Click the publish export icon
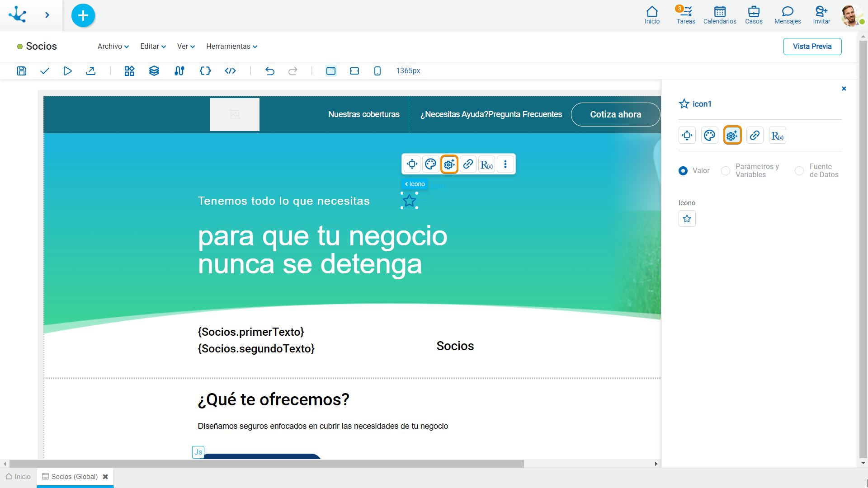Viewport: 868px width, 488px height. point(91,71)
